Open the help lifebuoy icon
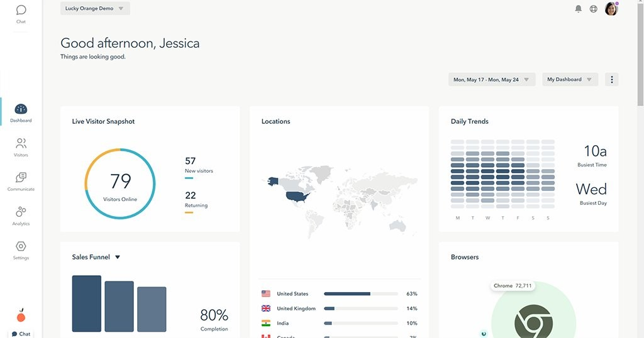 (x=594, y=9)
